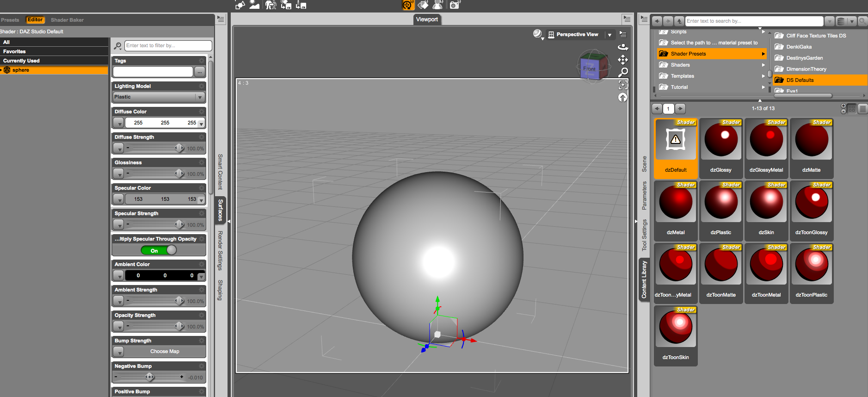Open the Smart Content side tab

(221, 172)
